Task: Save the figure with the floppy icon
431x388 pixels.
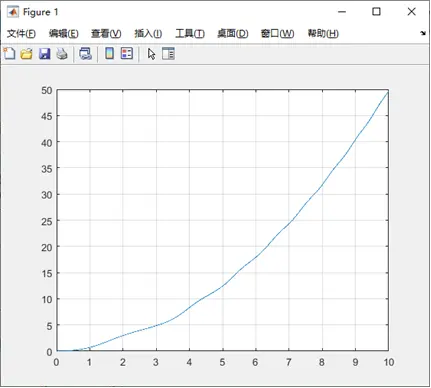Action: pyautogui.click(x=45, y=54)
